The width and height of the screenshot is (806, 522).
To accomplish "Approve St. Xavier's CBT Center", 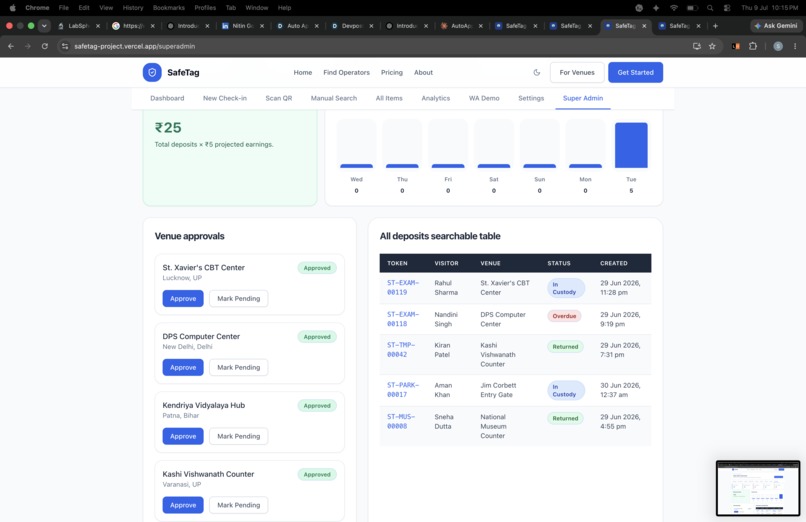I will coord(183,299).
